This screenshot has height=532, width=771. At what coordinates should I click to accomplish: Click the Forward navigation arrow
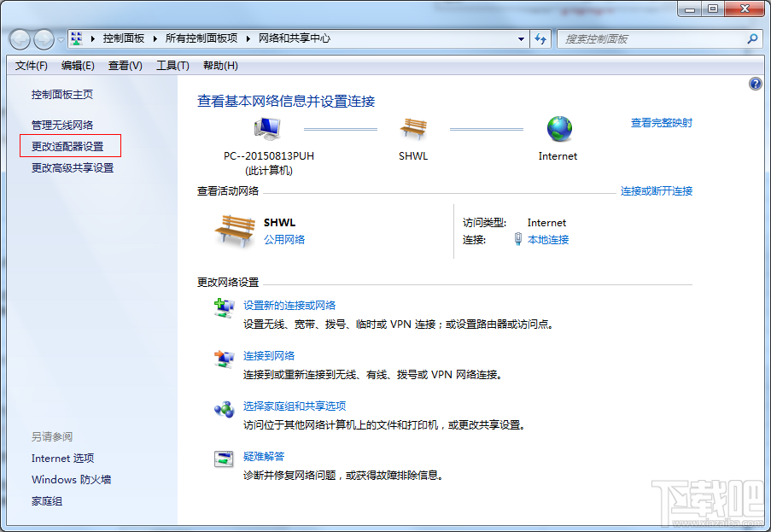[44, 39]
